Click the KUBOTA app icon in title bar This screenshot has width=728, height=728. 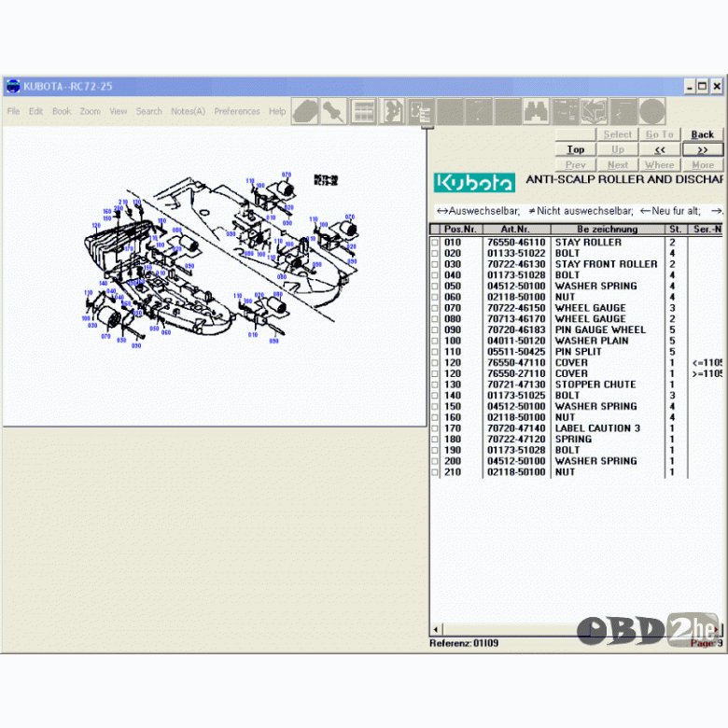(12, 86)
